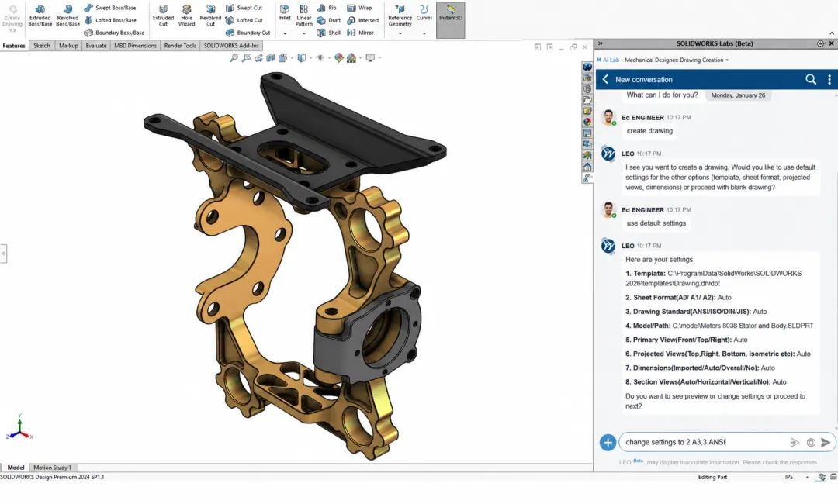The image size is (838, 504).
Task: Collapse the SOLIDWORKS Labs pane
Action: (x=600, y=43)
